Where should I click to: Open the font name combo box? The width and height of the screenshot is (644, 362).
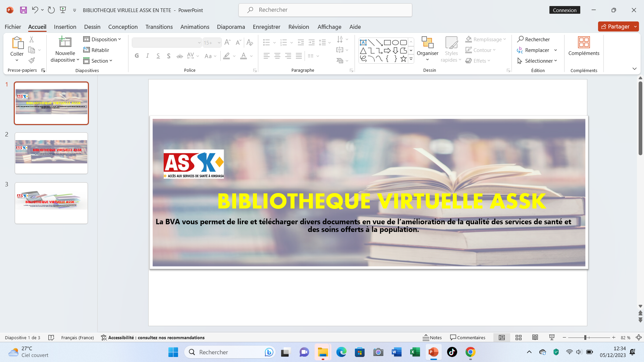click(167, 43)
